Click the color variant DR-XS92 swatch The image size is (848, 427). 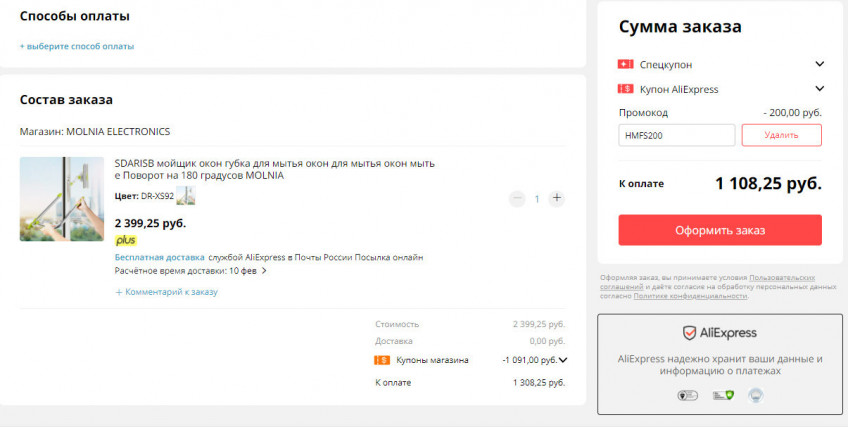(185, 196)
